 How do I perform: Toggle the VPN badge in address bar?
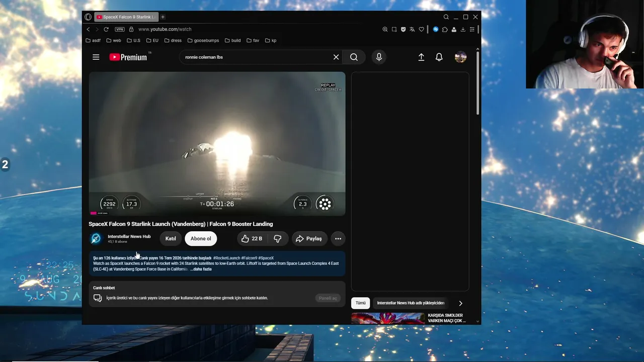(x=120, y=30)
